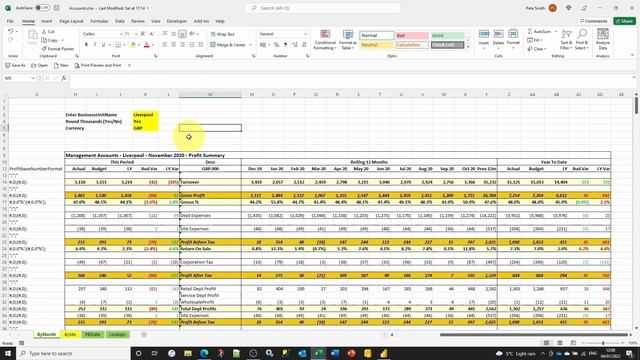Open Conditional Formatting menu

click(325, 40)
